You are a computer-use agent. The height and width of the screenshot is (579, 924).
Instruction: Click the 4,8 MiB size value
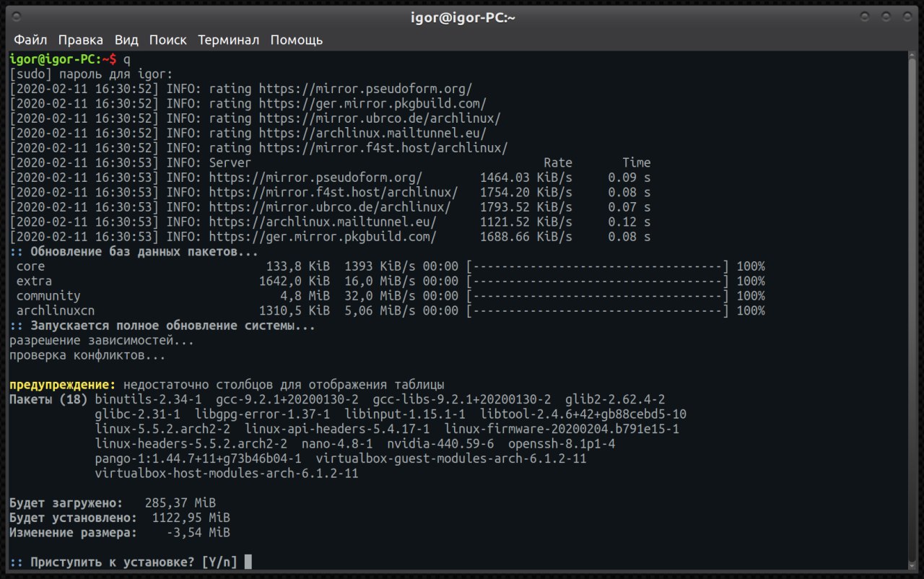[305, 296]
